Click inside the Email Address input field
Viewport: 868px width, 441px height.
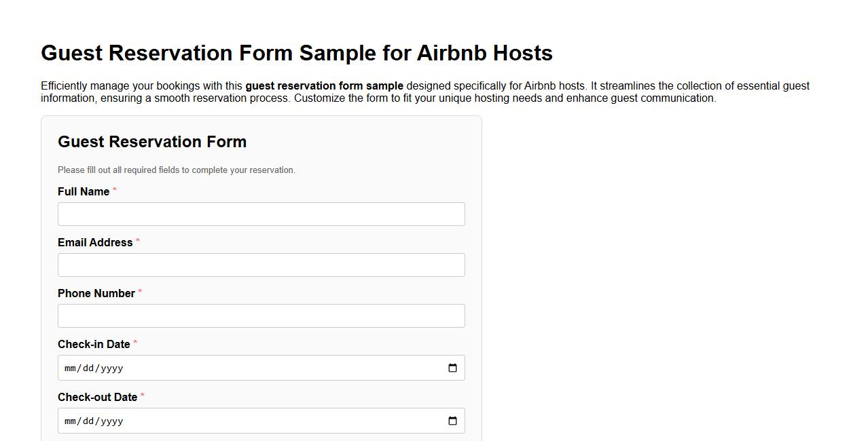261,265
